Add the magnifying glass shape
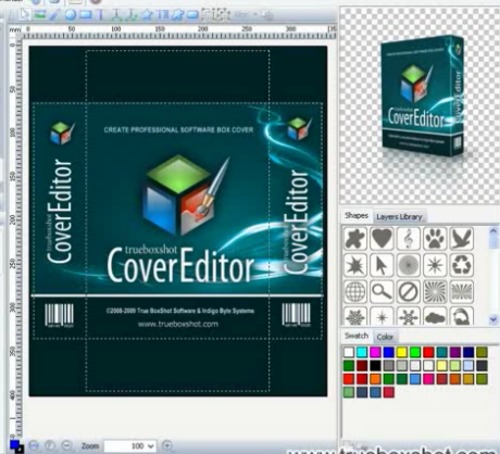This screenshot has width=500, height=454. click(382, 292)
